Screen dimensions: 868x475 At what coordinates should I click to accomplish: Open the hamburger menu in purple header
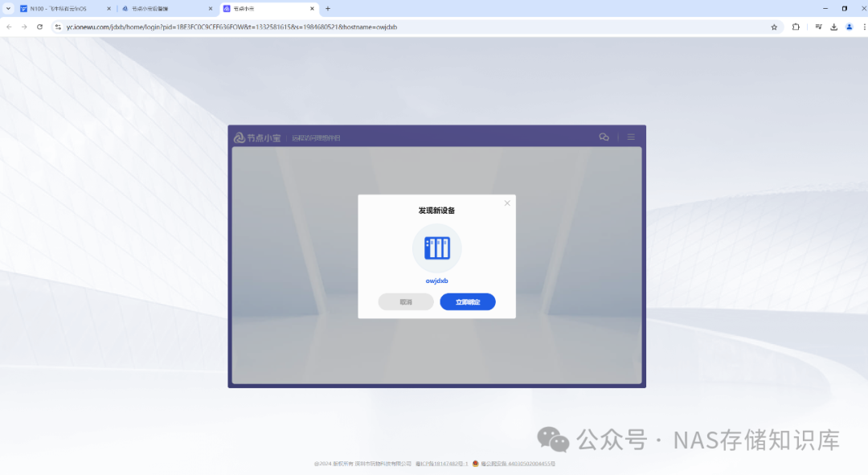631,137
